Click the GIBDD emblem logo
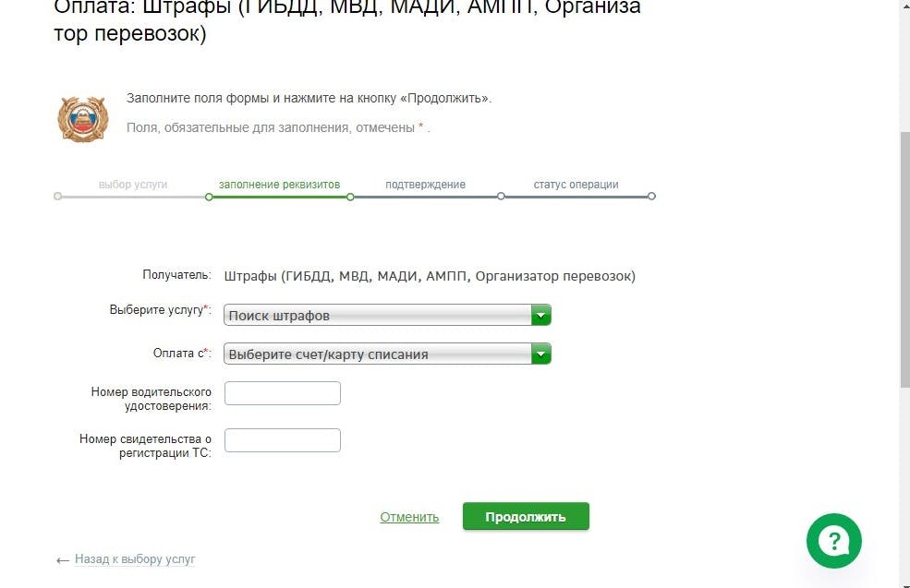This screenshot has width=910, height=588. (x=83, y=118)
